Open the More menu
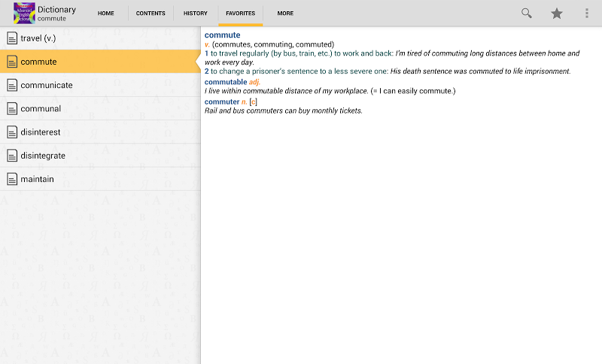 [285, 14]
